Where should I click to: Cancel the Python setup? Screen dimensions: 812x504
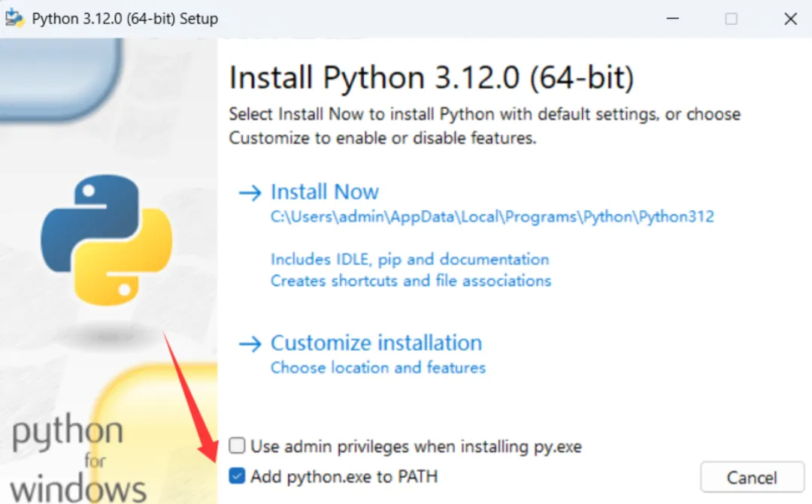(752, 477)
